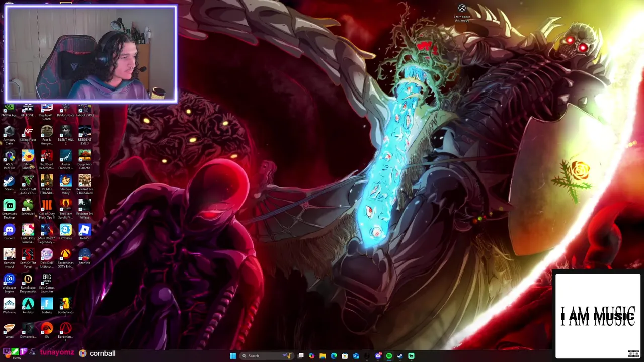
Task: Click the Windows Start button
Action: tap(232, 356)
